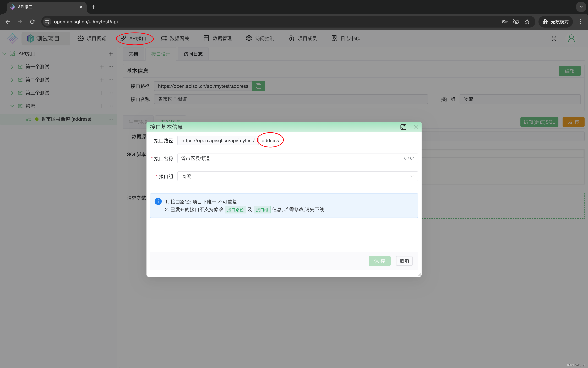Viewport: 588px width, 368px height.
Task: Click browser eye-slash tracking icon
Action: click(x=516, y=22)
